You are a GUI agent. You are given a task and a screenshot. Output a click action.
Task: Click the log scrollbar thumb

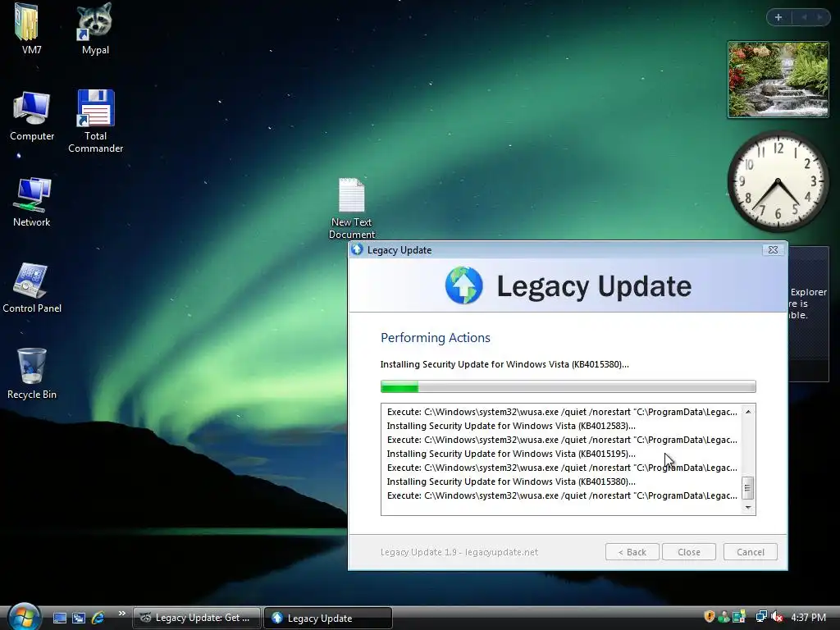coord(748,488)
